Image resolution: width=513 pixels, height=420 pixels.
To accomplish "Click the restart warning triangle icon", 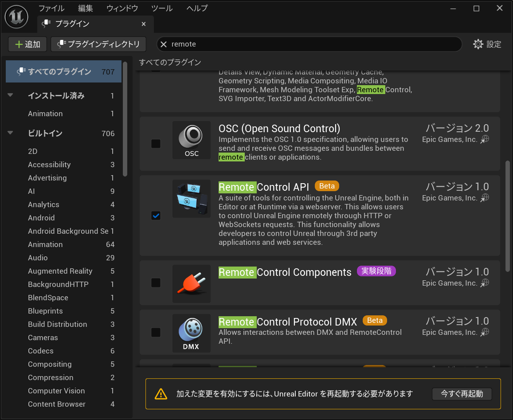I will [161, 394].
